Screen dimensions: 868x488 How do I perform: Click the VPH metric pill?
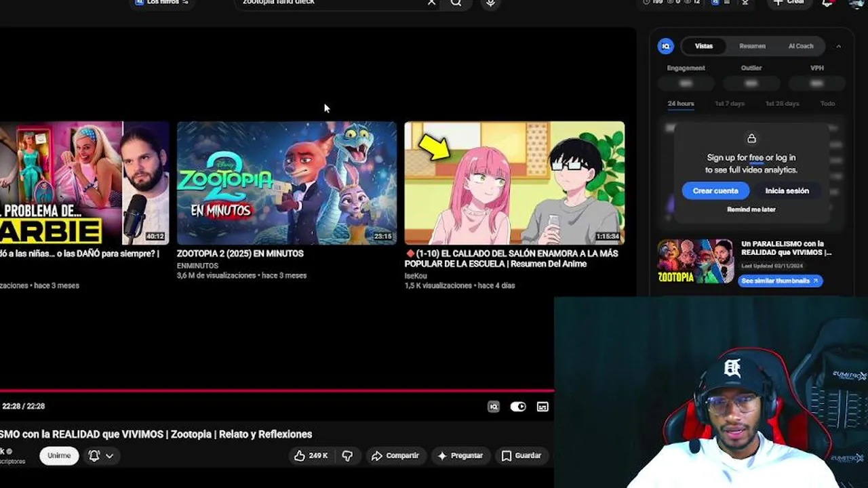[x=816, y=83]
